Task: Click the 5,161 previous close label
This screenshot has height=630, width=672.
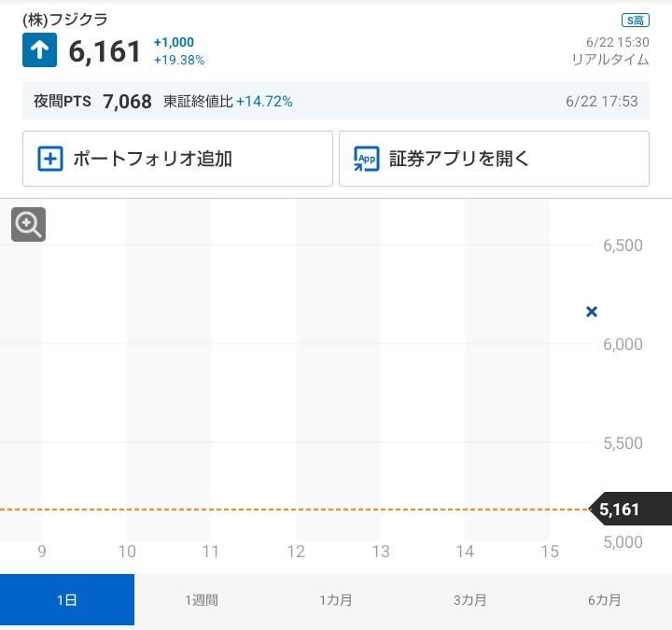Action: tap(631, 510)
